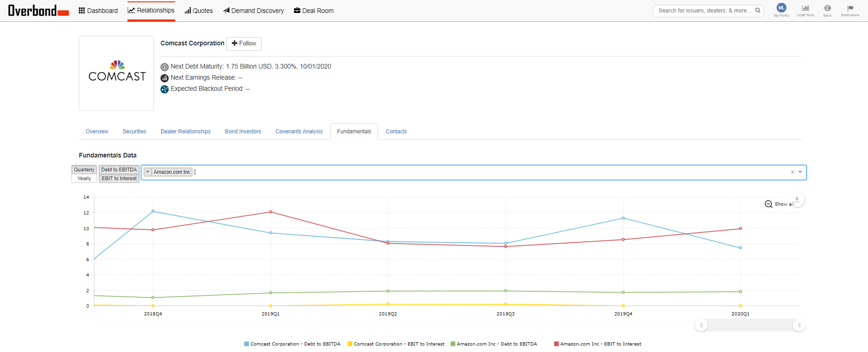Open the Relationships menu
This screenshot has height=352, width=868.
[x=151, y=10]
